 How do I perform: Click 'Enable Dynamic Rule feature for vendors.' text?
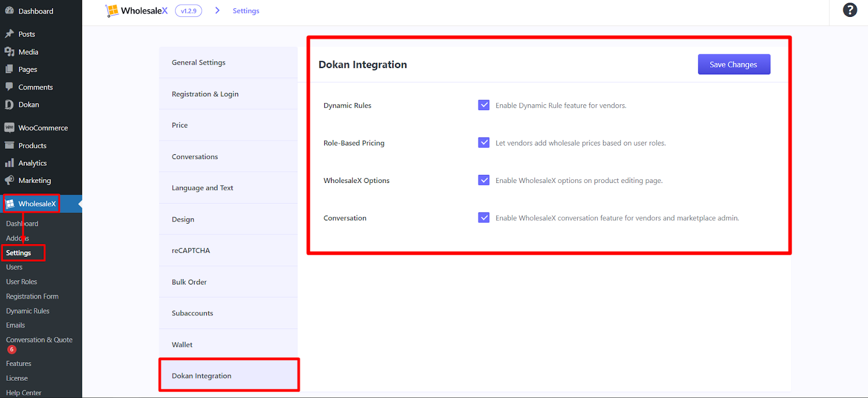tap(561, 105)
